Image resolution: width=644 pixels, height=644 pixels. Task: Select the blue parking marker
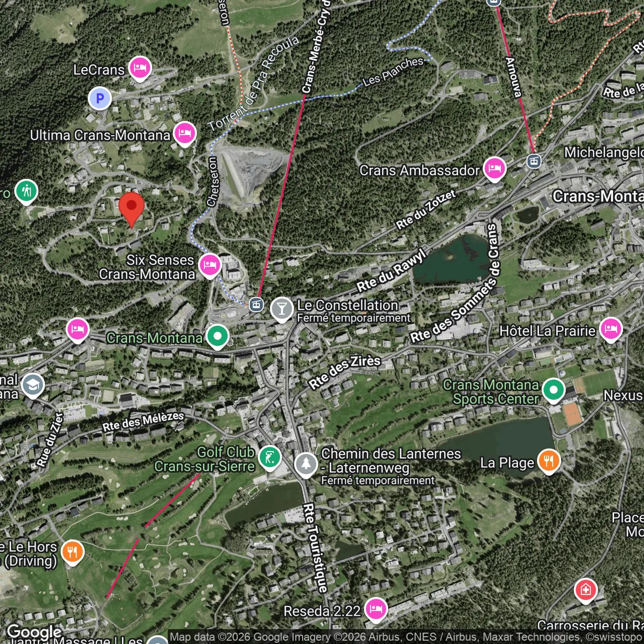100,98
